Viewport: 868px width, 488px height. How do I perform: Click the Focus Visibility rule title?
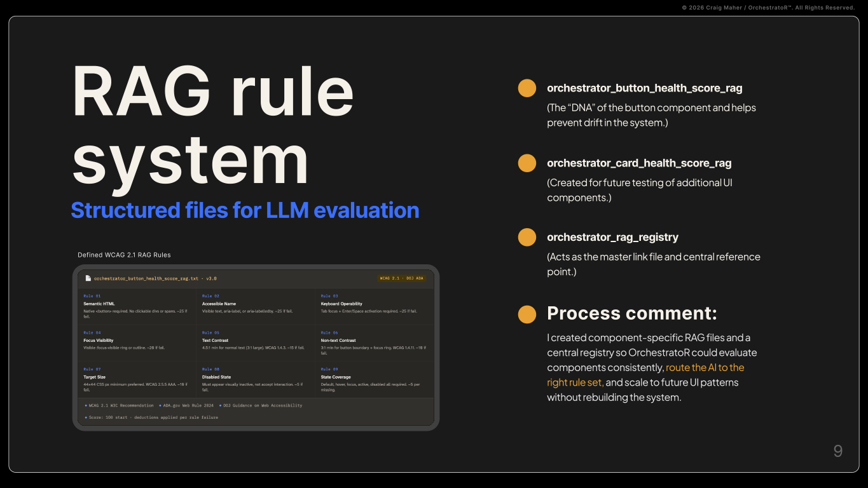click(98, 341)
